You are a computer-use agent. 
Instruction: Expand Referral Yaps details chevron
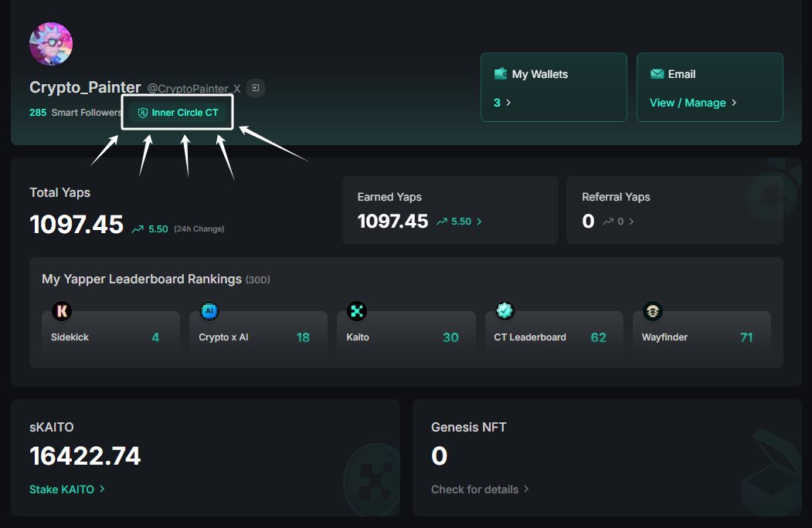tap(631, 222)
